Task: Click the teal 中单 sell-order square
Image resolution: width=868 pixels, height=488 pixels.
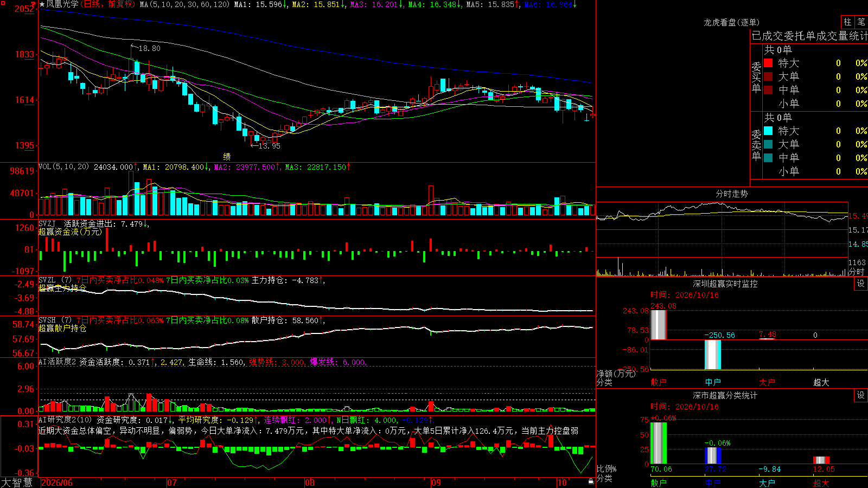Action: [x=768, y=158]
